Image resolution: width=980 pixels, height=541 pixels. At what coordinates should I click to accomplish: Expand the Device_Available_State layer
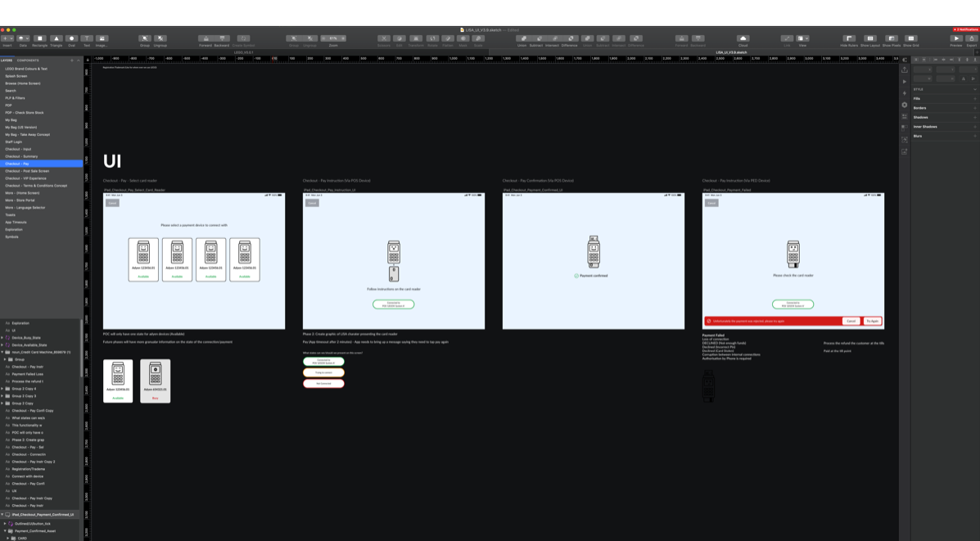2,345
